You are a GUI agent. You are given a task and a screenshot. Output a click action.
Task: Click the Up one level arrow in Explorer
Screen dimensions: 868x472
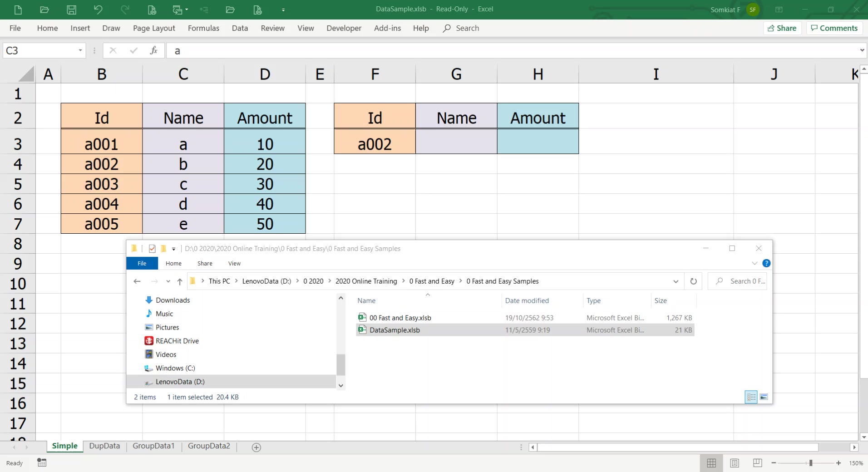[x=180, y=281]
